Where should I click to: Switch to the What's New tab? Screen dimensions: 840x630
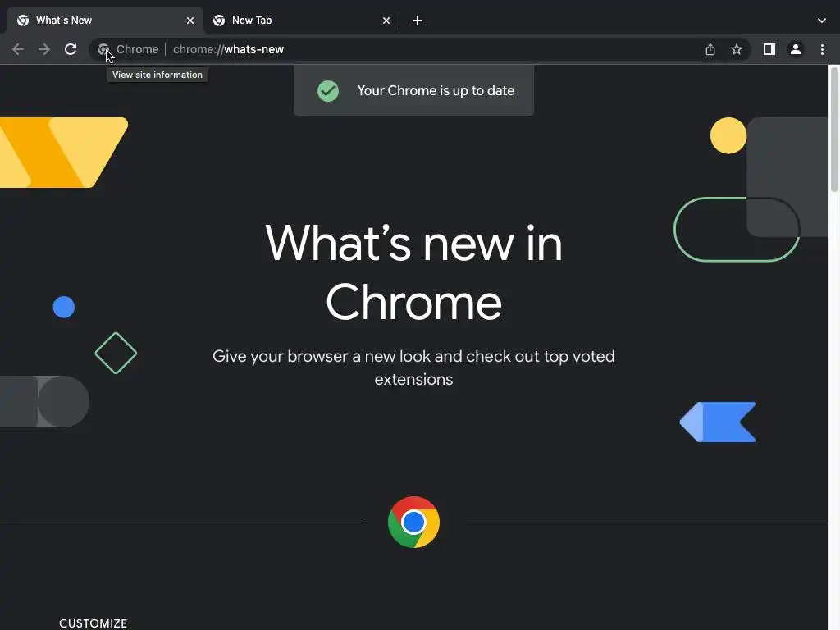[105, 21]
